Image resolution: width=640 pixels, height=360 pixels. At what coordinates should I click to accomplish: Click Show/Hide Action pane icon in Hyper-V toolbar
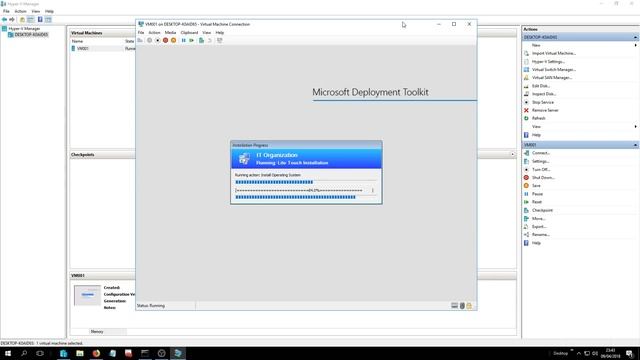48,20
